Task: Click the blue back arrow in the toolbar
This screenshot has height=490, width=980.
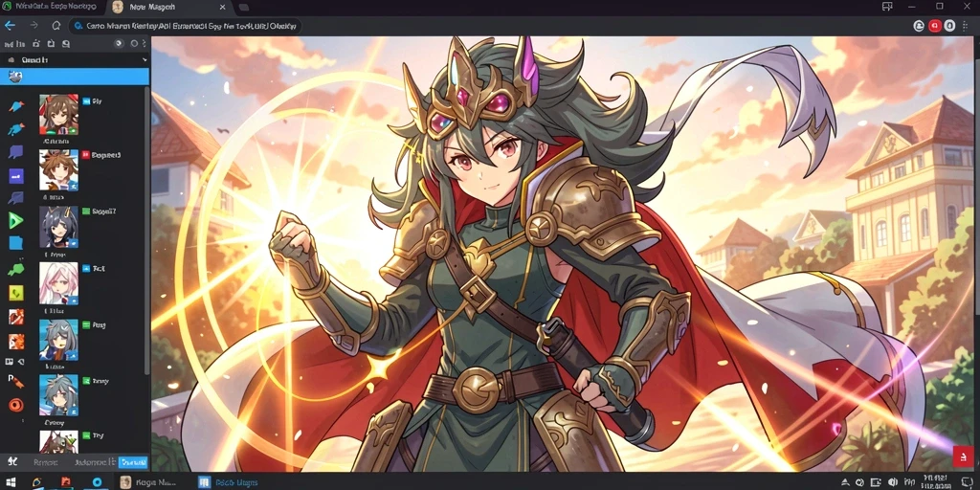Action: pyautogui.click(x=10, y=26)
